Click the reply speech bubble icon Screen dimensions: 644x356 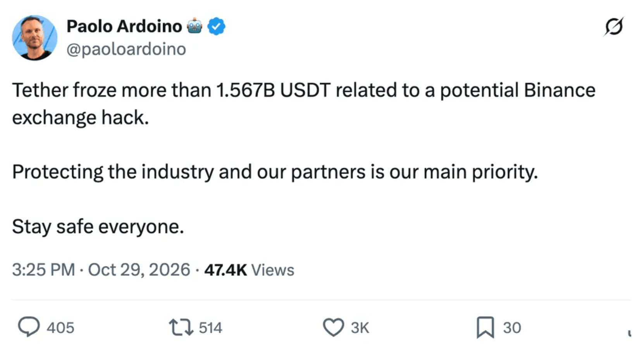coord(29,327)
